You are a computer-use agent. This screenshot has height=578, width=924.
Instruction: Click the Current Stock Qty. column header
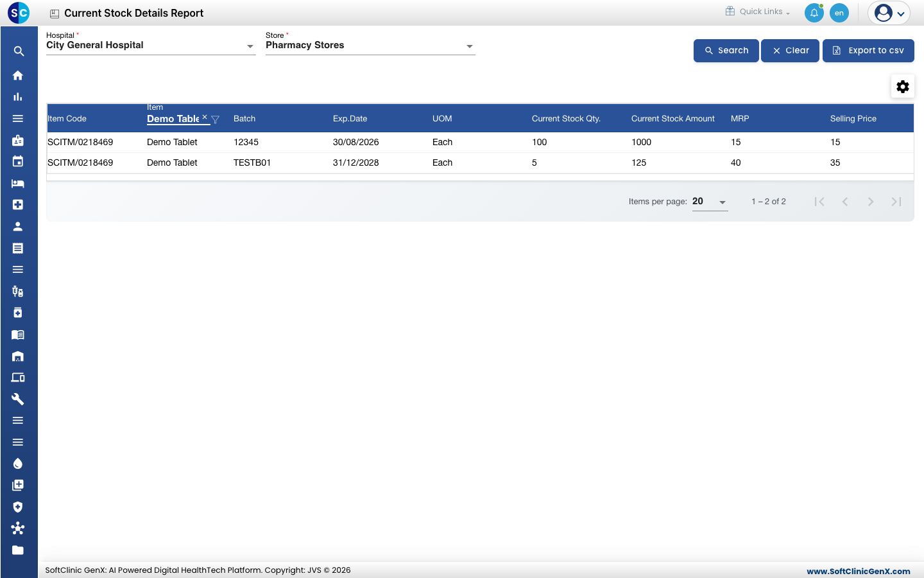[x=567, y=119]
